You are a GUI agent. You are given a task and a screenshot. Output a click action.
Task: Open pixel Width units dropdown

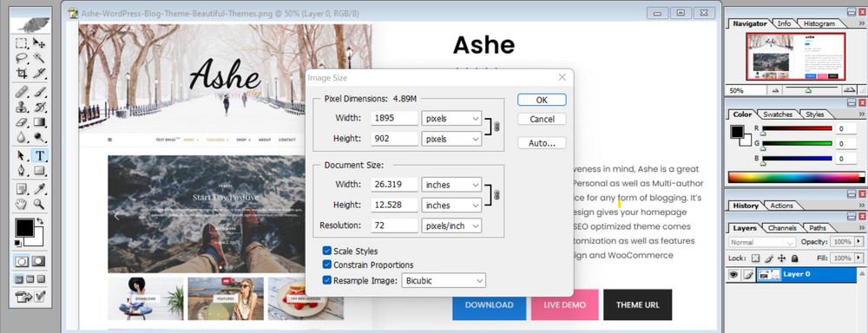coord(451,119)
